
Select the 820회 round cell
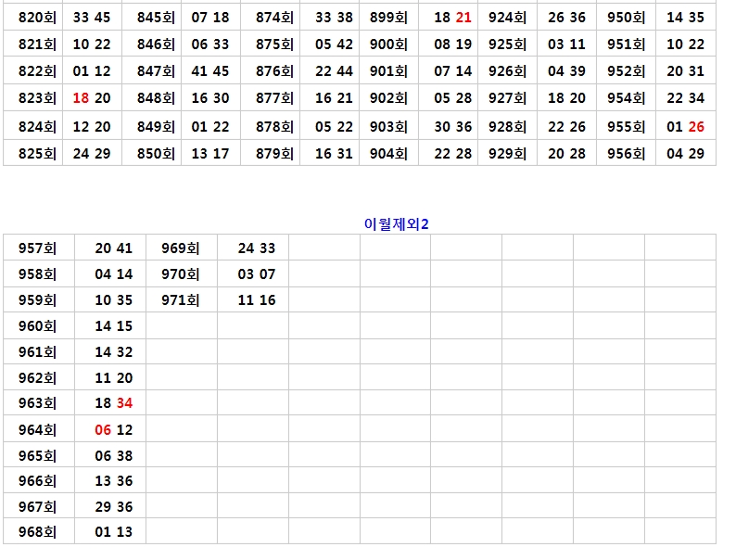click(x=37, y=17)
